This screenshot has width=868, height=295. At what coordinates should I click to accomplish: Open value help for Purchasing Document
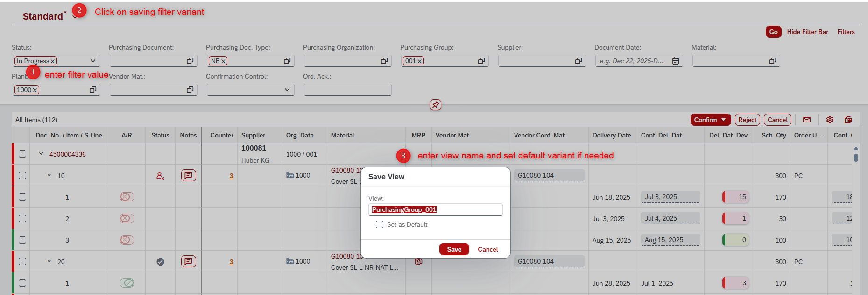pos(190,61)
